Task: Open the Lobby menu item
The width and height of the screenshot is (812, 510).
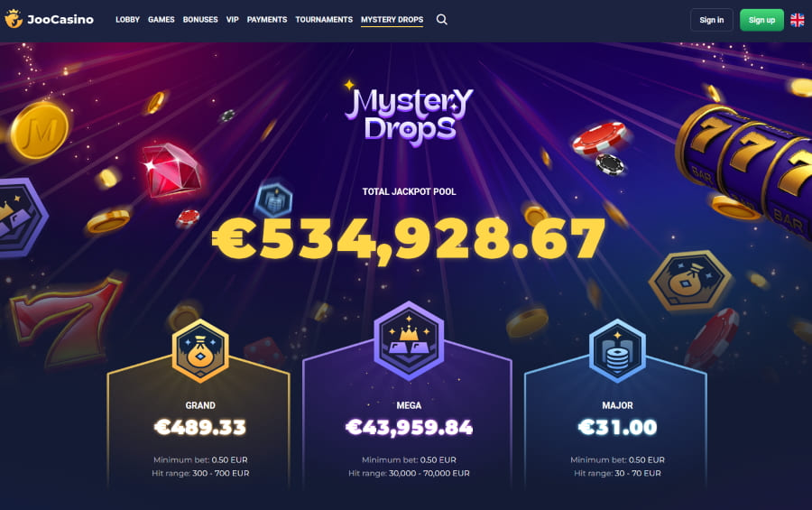Action: pyautogui.click(x=127, y=20)
